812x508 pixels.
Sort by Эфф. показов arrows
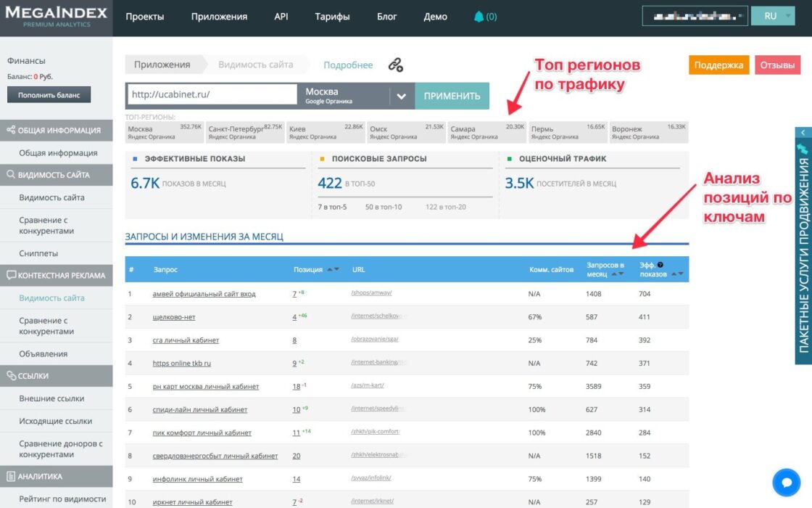tap(677, 274)
